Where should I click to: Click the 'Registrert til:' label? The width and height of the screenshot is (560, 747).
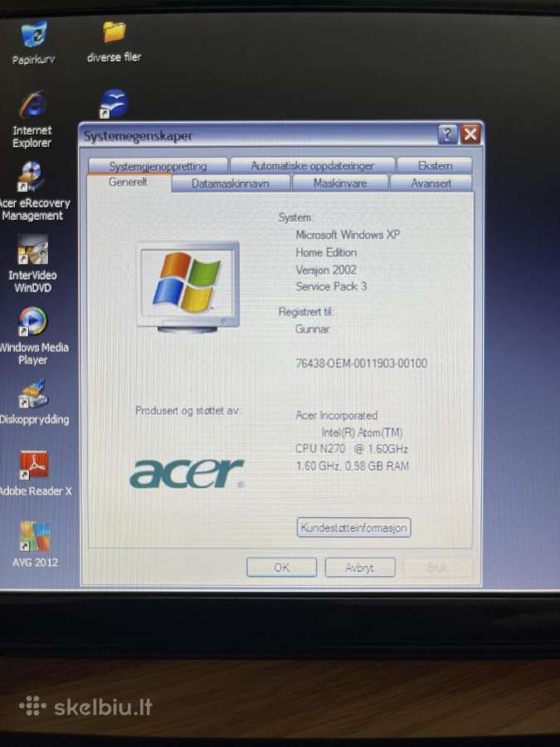click(x=305, y=312)
